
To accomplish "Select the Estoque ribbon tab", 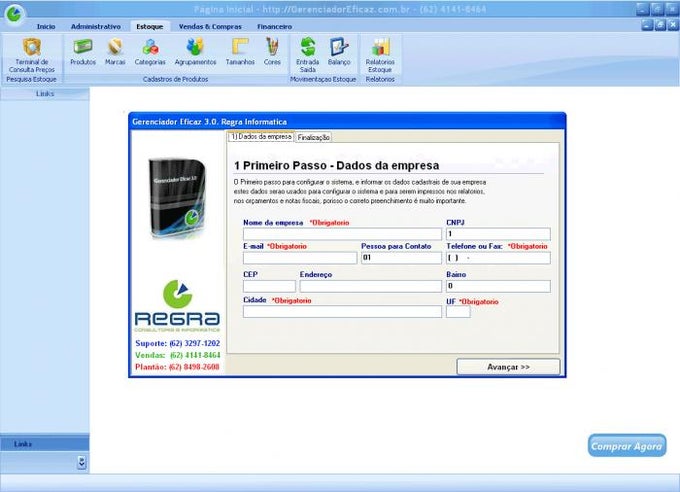I will pos(150,26).
